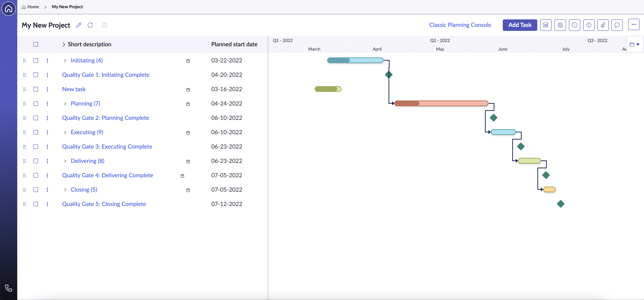Open the more options ellipsis in top toolbar

pos(634,24)
